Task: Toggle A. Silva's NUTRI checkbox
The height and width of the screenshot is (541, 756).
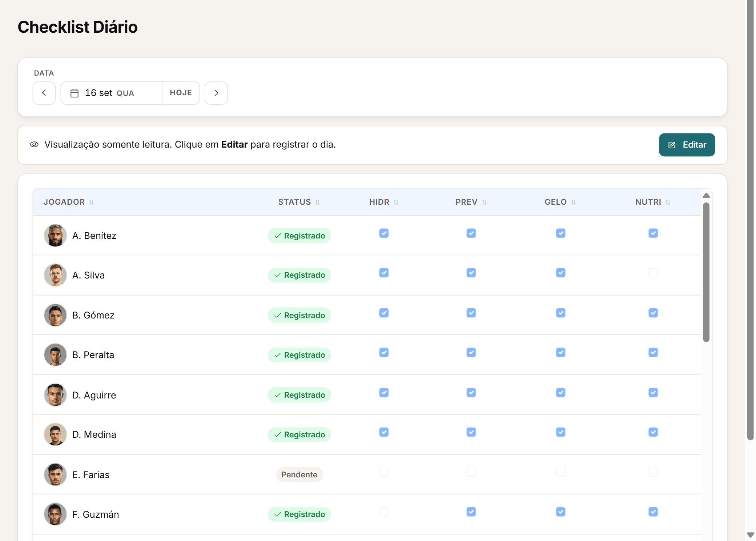Action: click(653, 273)
